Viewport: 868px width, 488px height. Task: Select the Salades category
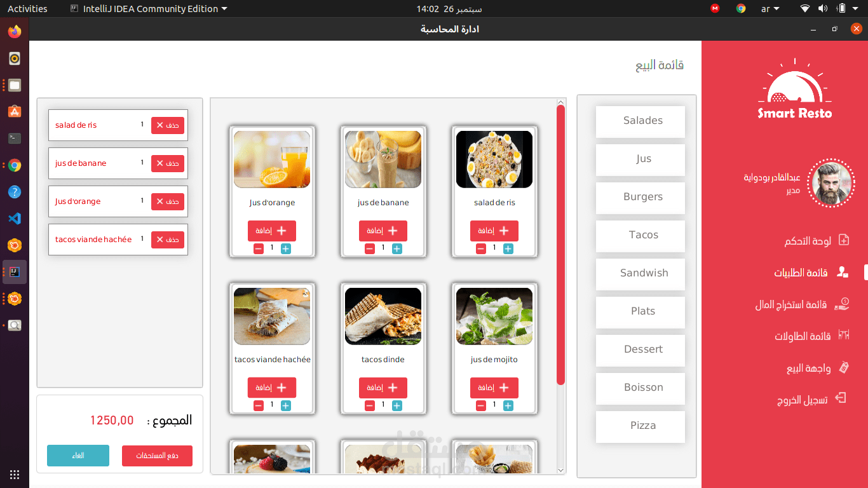click(641, 121)
